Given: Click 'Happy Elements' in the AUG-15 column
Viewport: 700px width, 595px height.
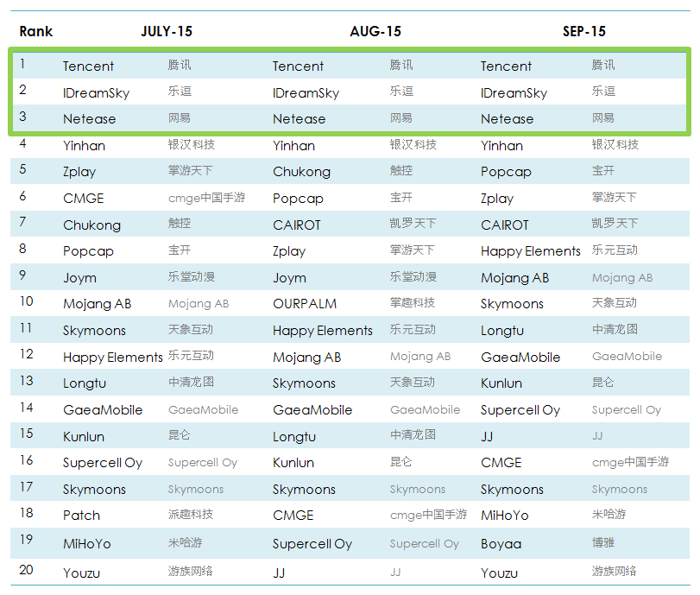Looking at the screenshot, I should click(323, 331).
